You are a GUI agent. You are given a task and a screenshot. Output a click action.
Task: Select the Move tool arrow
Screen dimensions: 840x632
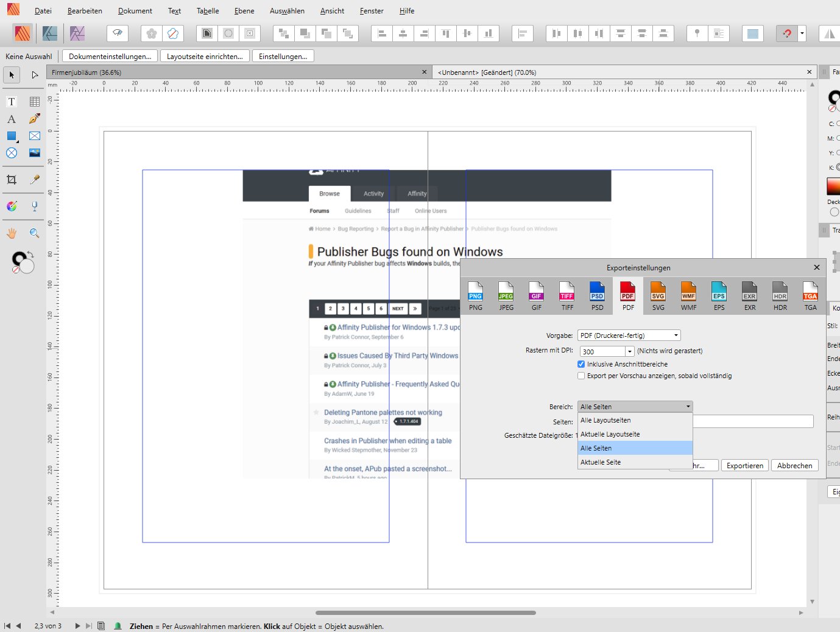[x=12, y=75]
